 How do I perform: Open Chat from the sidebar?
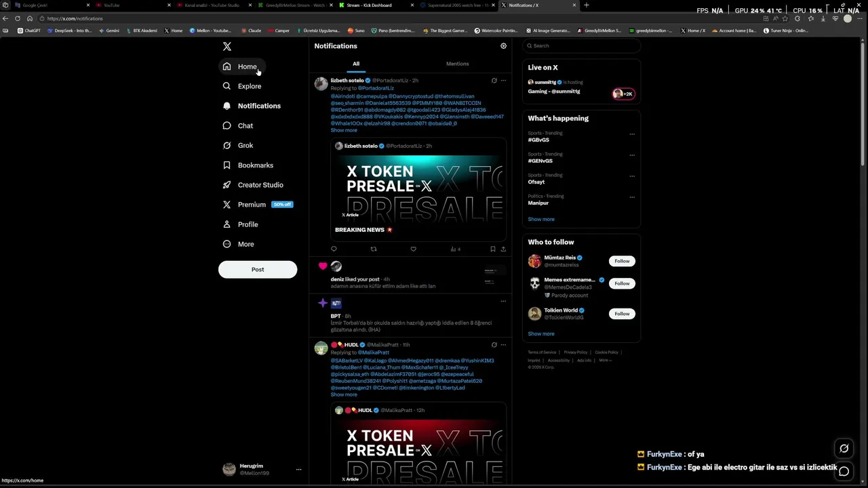coord(238,125)
